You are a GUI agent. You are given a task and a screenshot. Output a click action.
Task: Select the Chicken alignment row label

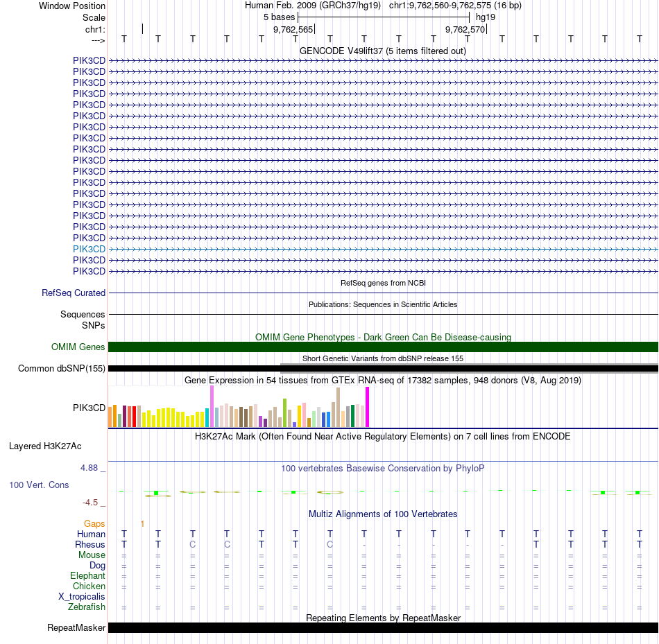[89, 586]
